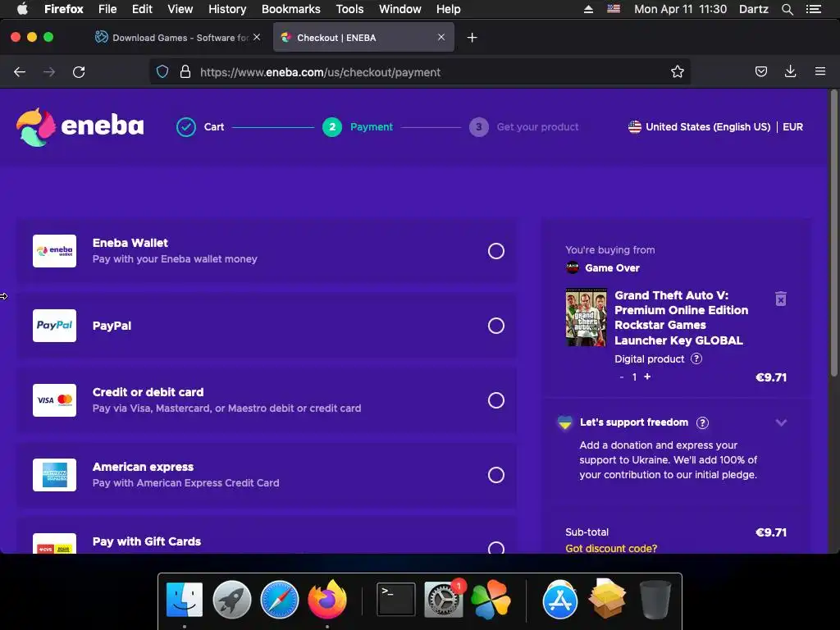The height and width of the screenshot is (630, 840).
Task: Open Firefox downloads panel
Action: tap(790, 72)
